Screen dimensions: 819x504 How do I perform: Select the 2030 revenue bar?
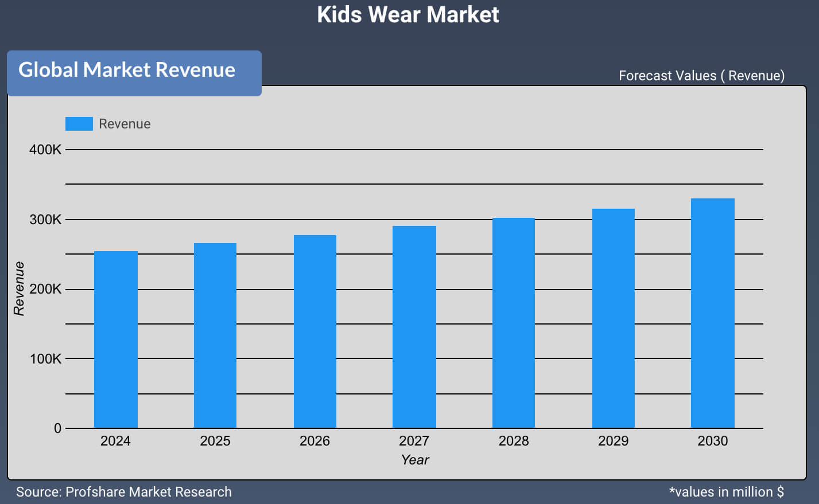(713, 313)
